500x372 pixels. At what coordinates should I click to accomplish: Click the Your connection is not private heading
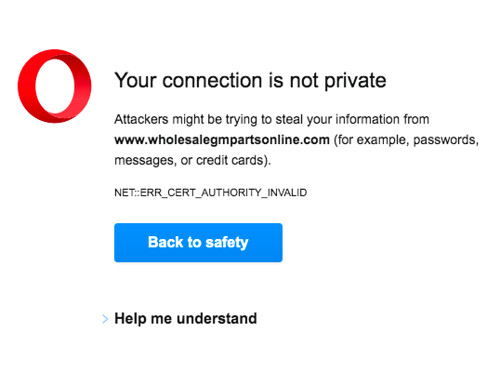tap(250, 80)
